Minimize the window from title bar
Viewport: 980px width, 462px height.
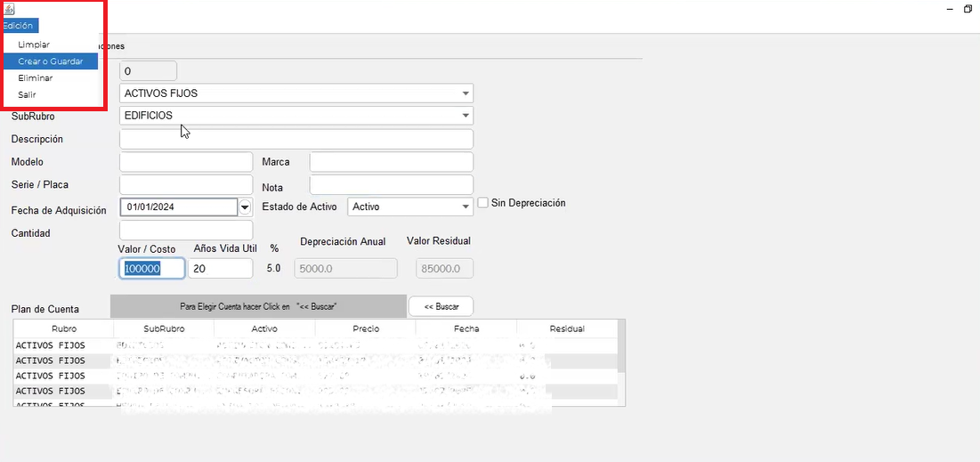(x=950, y=9)
